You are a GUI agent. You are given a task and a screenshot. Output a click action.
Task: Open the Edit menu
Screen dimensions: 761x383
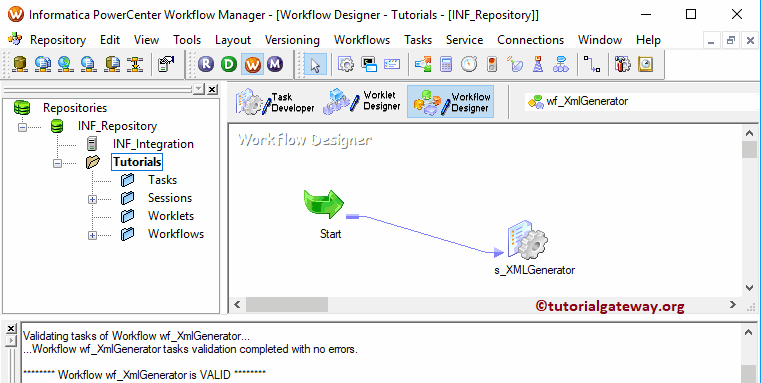point(110,40)
